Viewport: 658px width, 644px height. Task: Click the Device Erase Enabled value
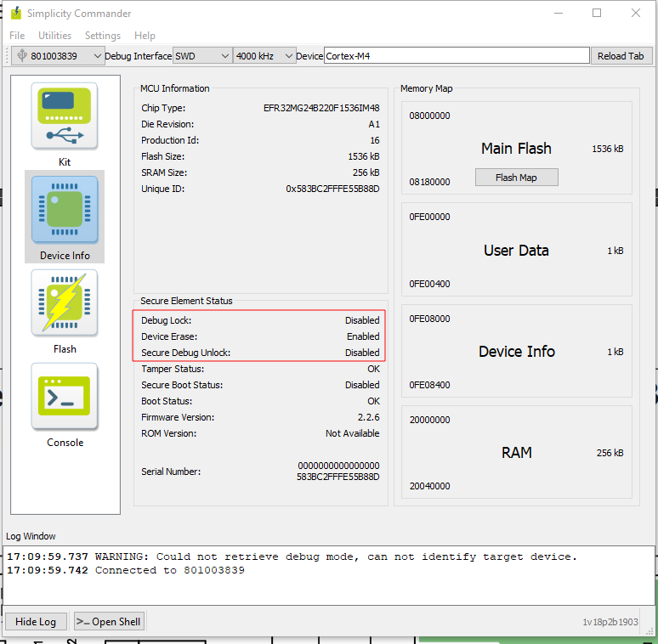click(363, 336)
